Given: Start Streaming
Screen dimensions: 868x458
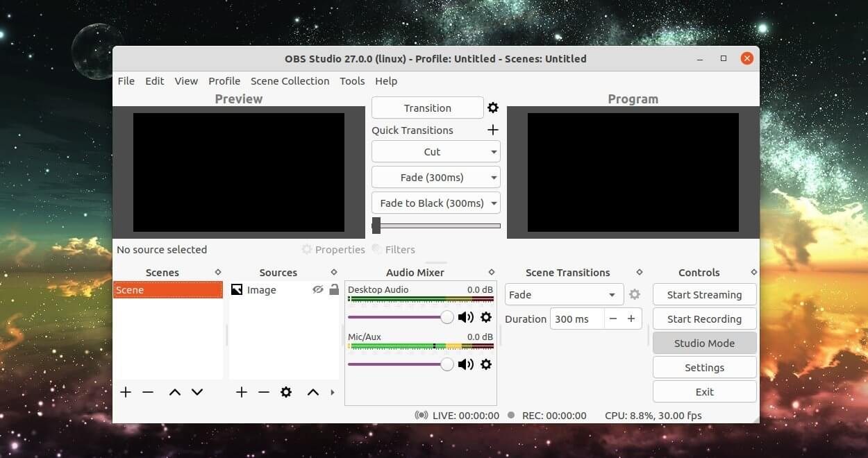Looking at the screenshot, I should pos(704,294).
